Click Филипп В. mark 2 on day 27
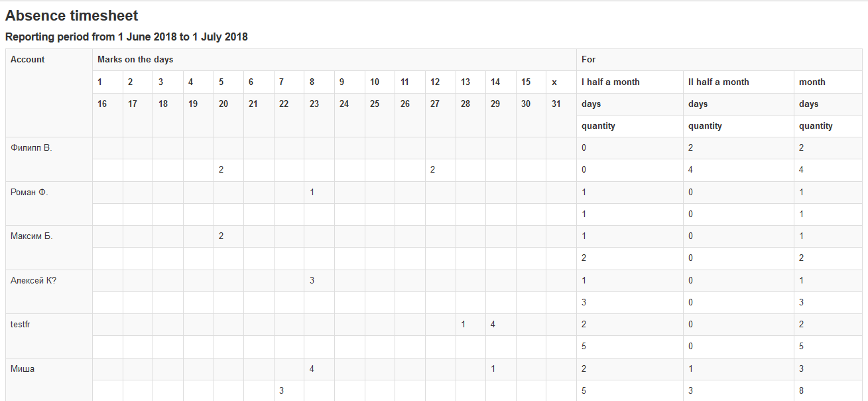 tap(440, 170)
